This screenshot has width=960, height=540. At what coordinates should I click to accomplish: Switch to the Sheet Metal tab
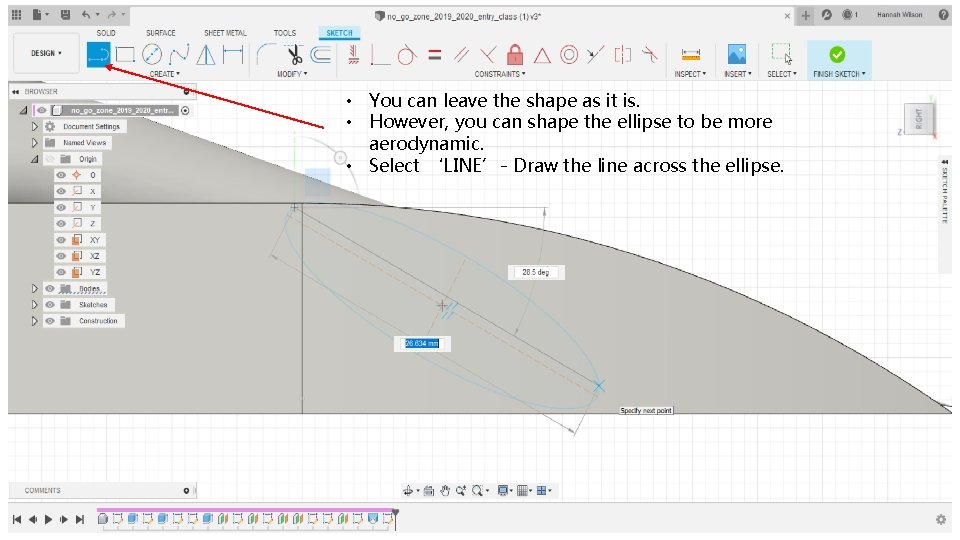pos(225,33)
